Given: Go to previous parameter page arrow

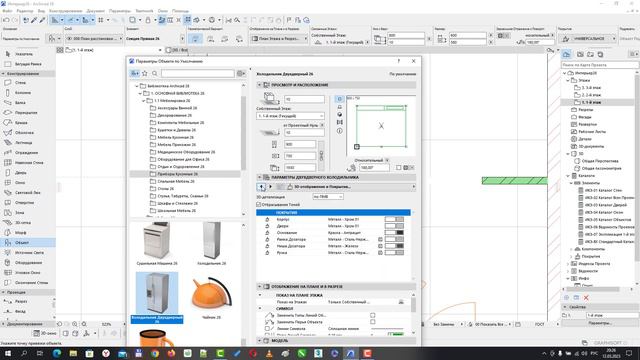Looking at the screenshot, I should tap(261, 187).
